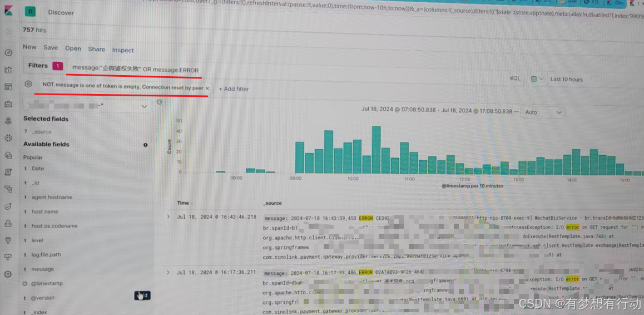
Task: Select the _id field
Action: 36,183
